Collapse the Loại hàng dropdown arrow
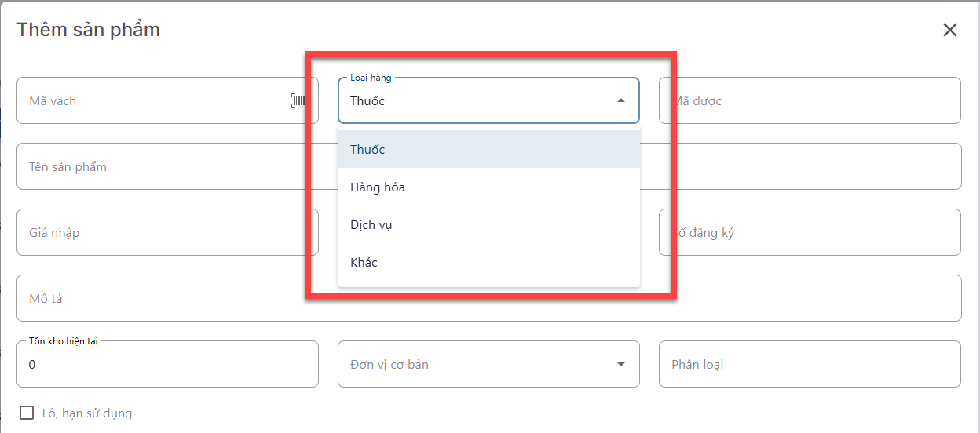980x433 pixels. tap(621, 100)
